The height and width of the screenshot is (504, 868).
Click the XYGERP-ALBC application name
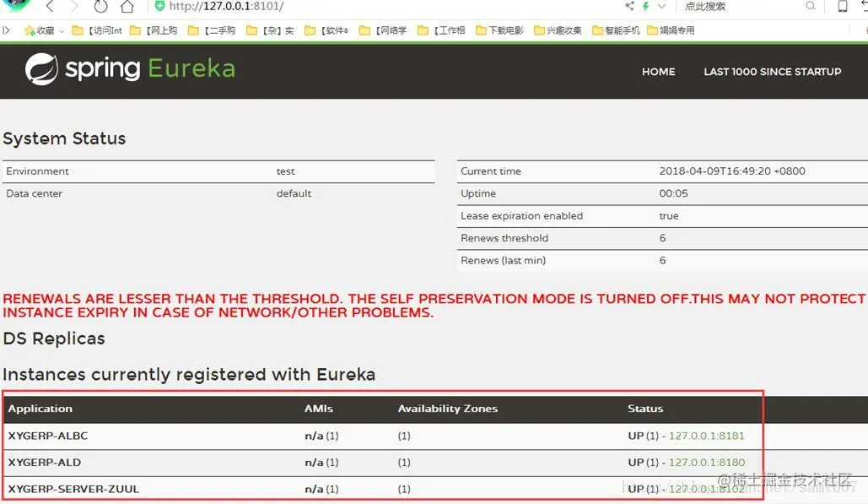click(48, 436)
